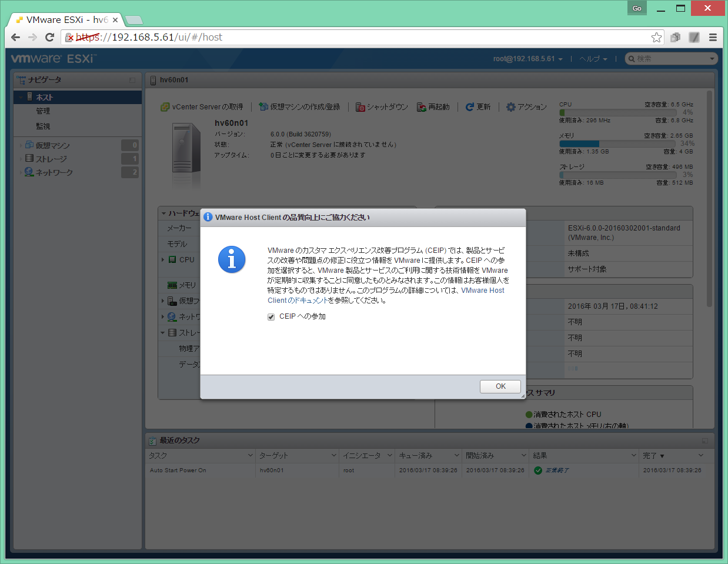
Task: Click the task success status icon
Action: coord(537,470)
